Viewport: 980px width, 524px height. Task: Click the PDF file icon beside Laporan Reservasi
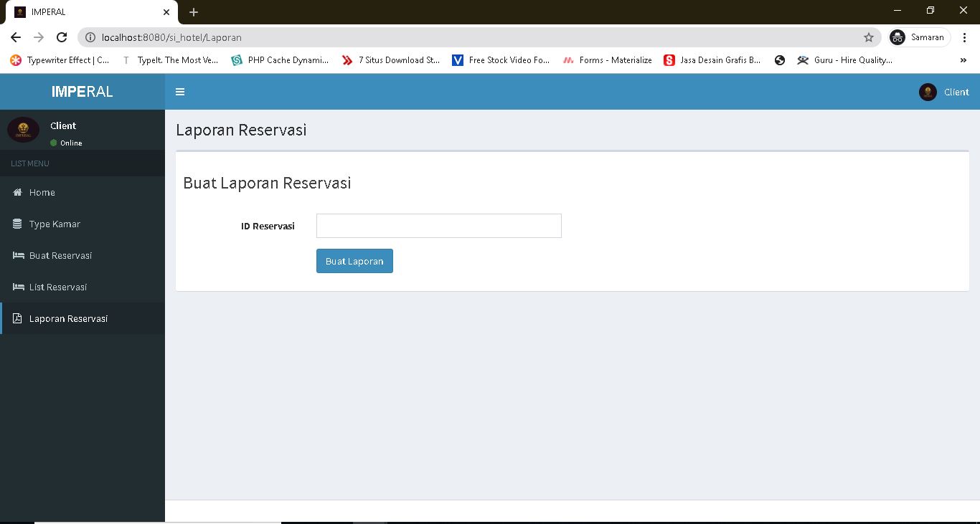(x=17, y=318)
